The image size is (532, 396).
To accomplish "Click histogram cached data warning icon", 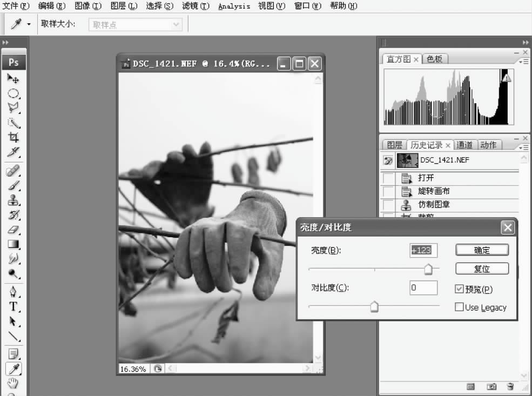I will pyautogui.click(x=506, y=78).
